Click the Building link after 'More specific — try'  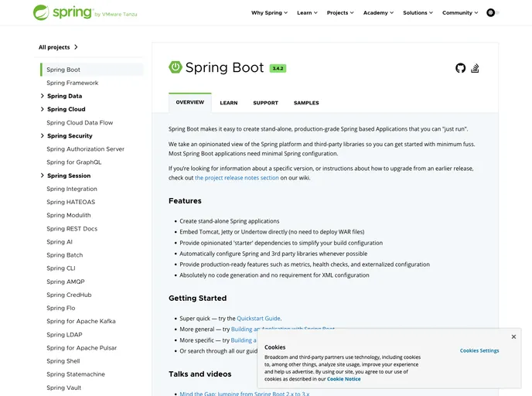coord(244,340)
